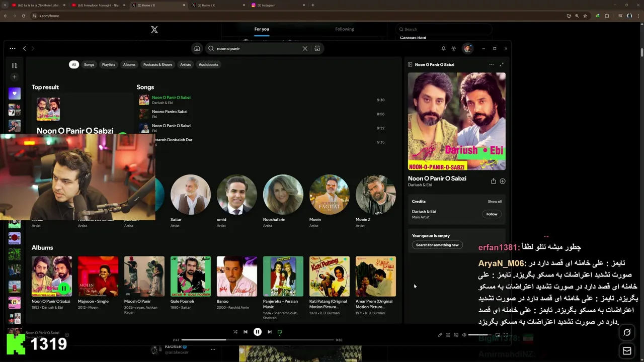
Task: Seek within the song progress bar
Action: click(x=258, y=340)
